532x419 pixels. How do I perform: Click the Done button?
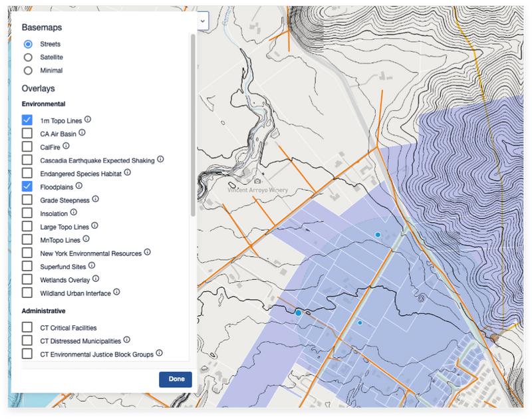click(175, 379)
